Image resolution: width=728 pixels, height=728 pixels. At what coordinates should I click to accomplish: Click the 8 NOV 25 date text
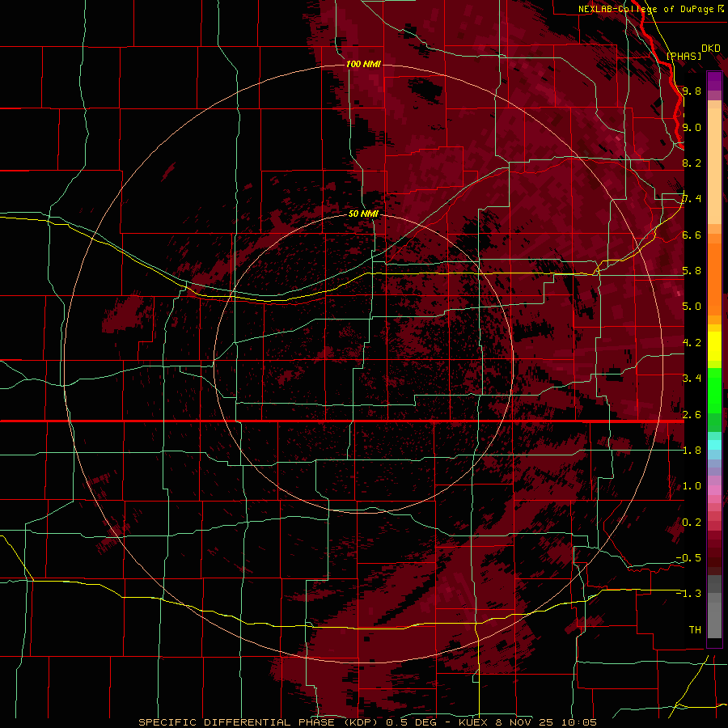[x=527, y=722]
